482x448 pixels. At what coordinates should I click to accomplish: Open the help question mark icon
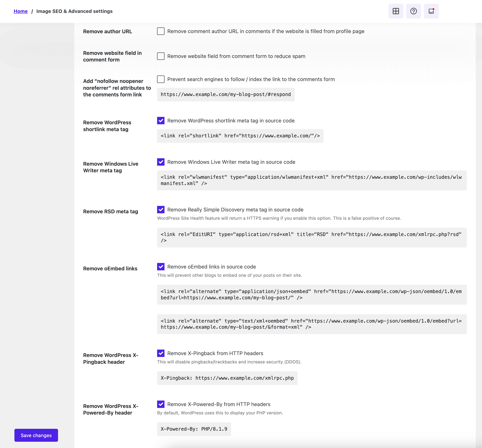tap(413, 11)
